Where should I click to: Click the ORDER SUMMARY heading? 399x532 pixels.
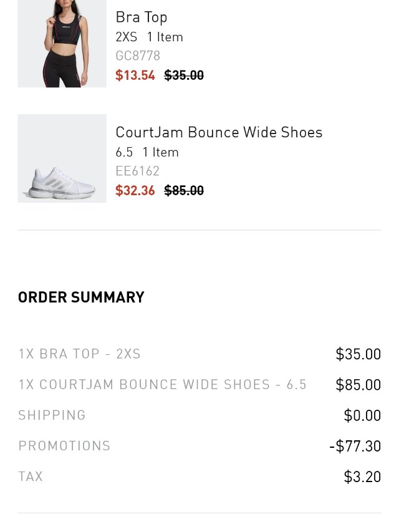(81, 297)
